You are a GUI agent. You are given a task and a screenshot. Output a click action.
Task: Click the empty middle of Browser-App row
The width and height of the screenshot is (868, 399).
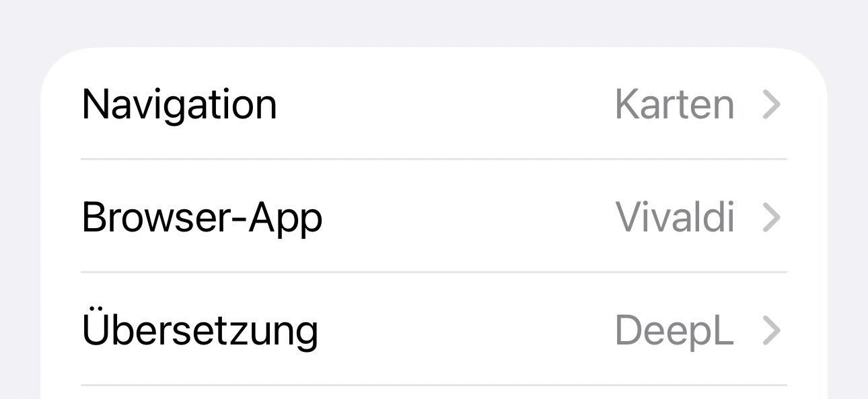tap(469, 217)
